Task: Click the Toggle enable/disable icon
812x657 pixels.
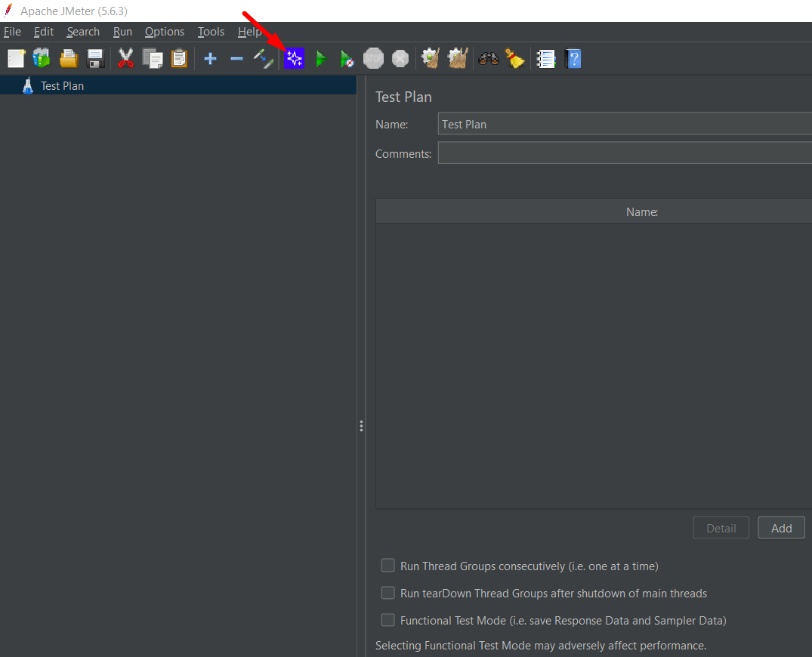Action: 263,58
